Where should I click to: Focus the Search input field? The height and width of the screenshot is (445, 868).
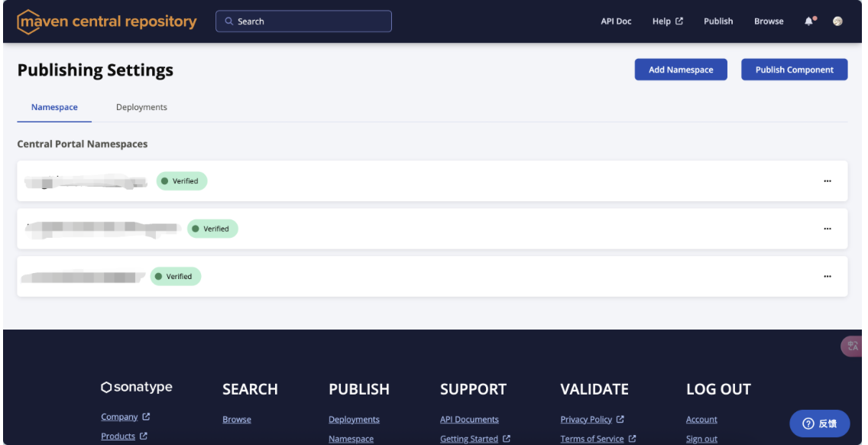[x=303, y=21]
